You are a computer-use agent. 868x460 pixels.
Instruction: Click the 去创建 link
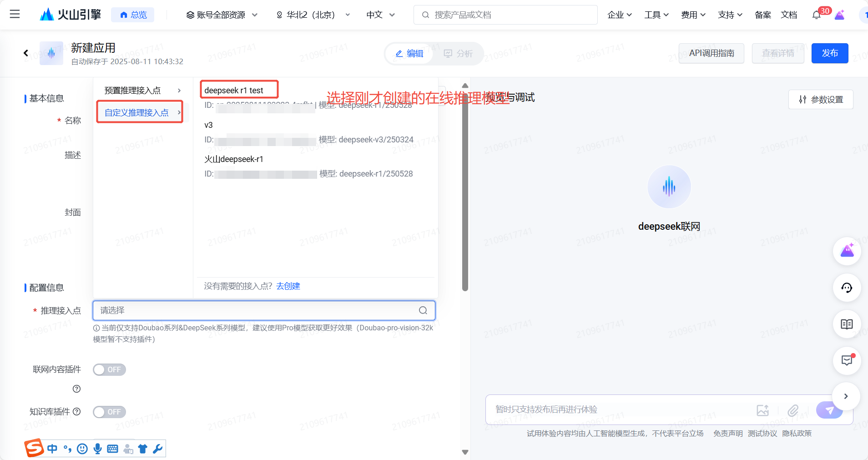coord(288,286)
